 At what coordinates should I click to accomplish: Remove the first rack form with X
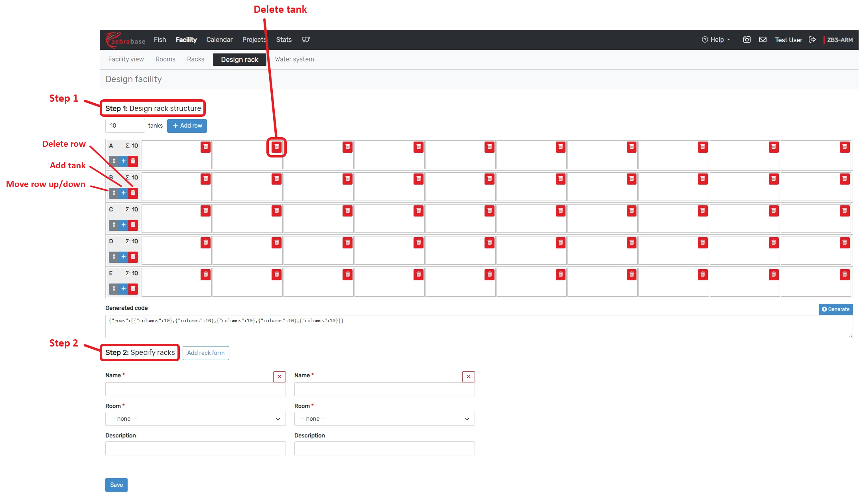click(x=279, y=376)
